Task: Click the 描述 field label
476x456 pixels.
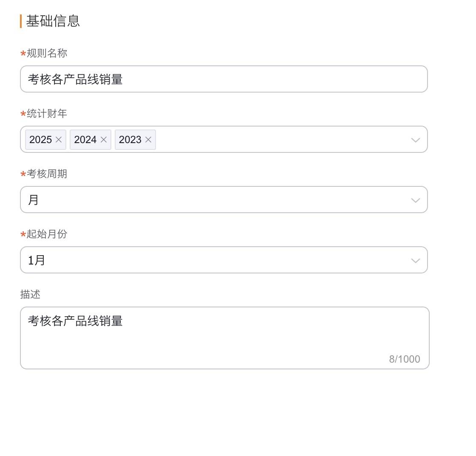Action: point(30,294)
